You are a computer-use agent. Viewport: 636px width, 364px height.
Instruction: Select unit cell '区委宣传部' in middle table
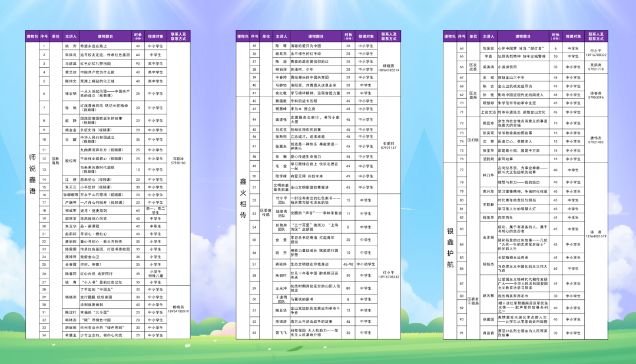266,213
